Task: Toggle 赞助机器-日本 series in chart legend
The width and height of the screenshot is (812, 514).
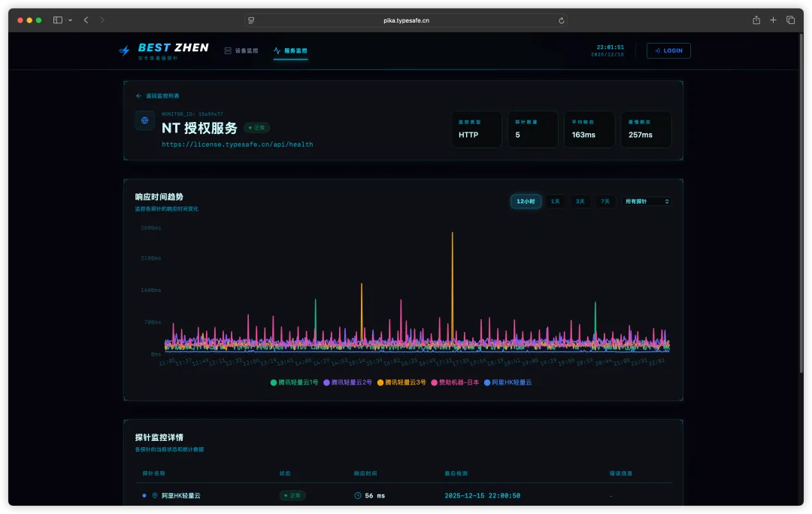Action: click(455, 382)
